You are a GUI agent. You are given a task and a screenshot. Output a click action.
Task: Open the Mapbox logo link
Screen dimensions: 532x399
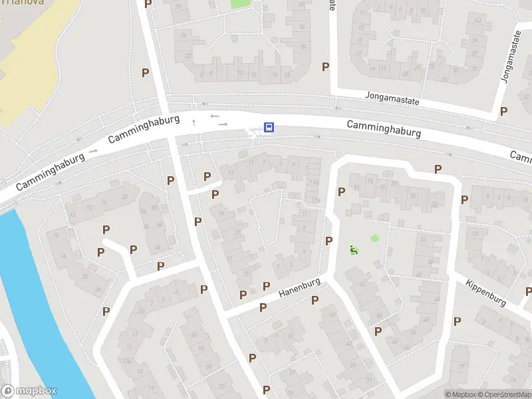coord(29,391)
